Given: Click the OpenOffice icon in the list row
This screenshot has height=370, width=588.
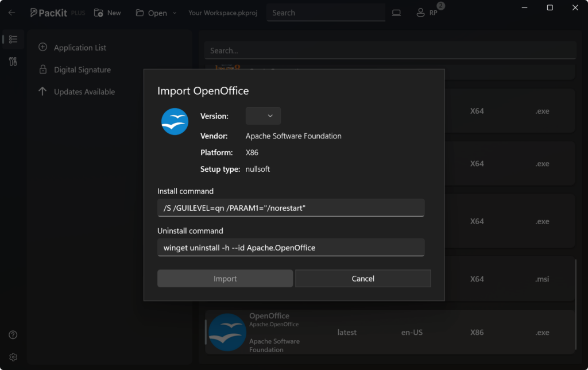Looking at the screenshot, I should pos(227,333).
